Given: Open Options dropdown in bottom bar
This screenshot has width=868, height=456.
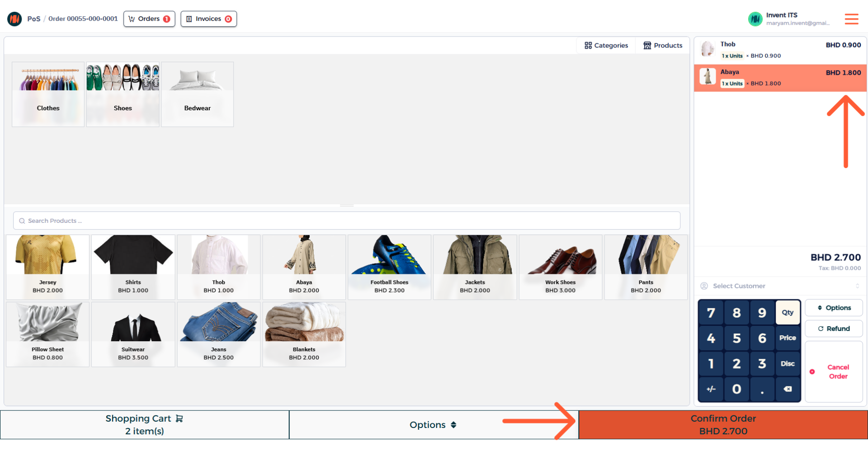Looking at the screenshot, I should tap(433, 425).
